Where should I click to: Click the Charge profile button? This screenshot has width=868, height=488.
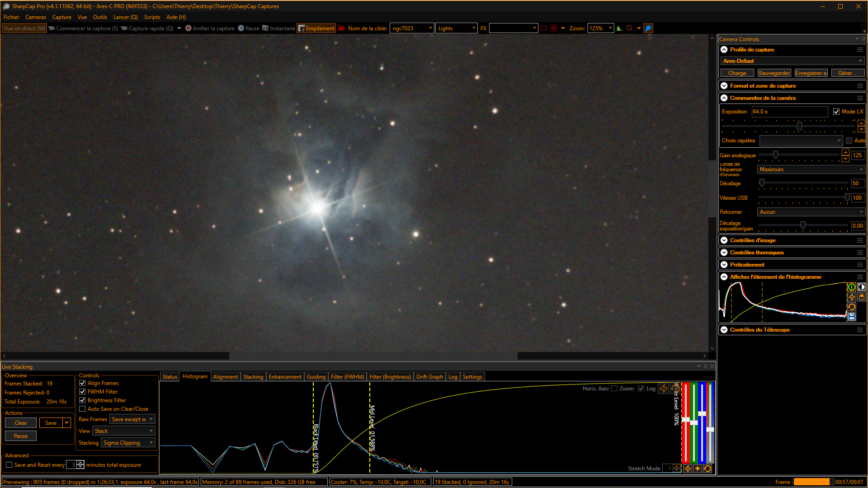pos(737,73)
